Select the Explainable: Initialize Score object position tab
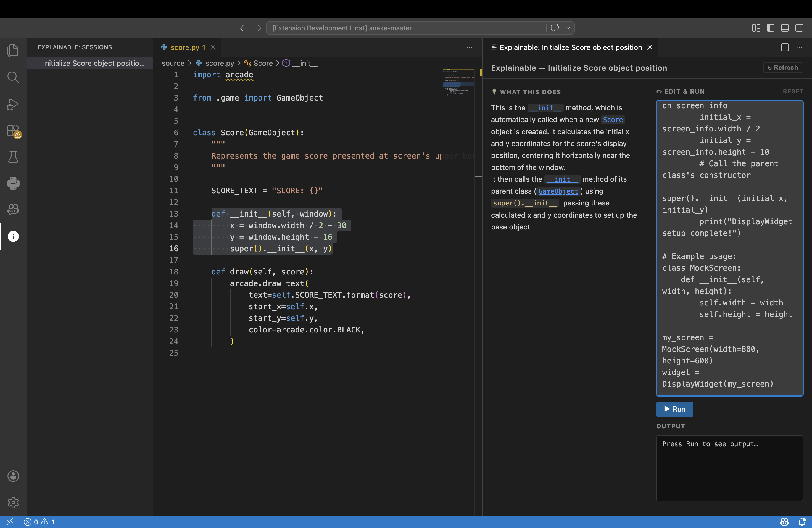 click(x=570, y=47)
